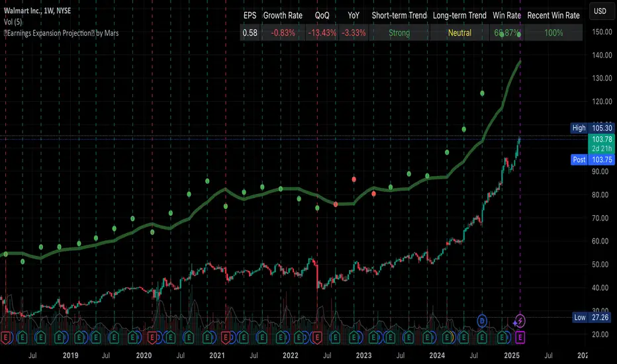The image size is (617, 364).
Task: Click the Win Rate column header
Action: (506, 15)
